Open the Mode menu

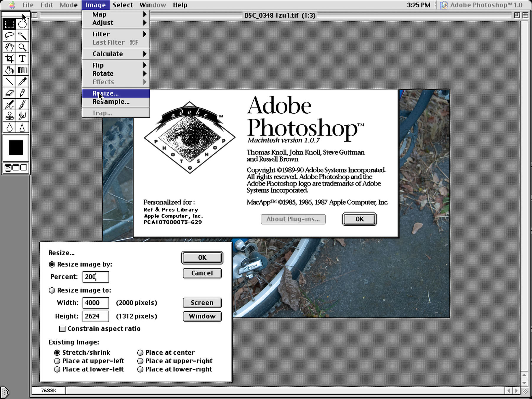(69, 5)
